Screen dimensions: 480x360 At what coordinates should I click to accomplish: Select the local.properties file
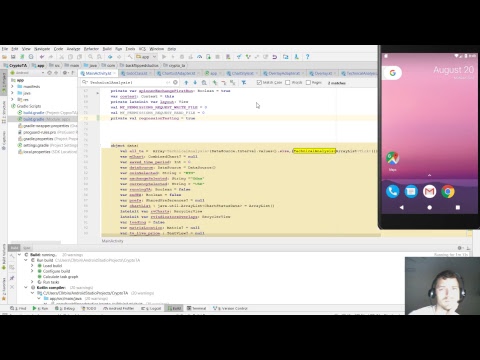[x=48, y=152]
